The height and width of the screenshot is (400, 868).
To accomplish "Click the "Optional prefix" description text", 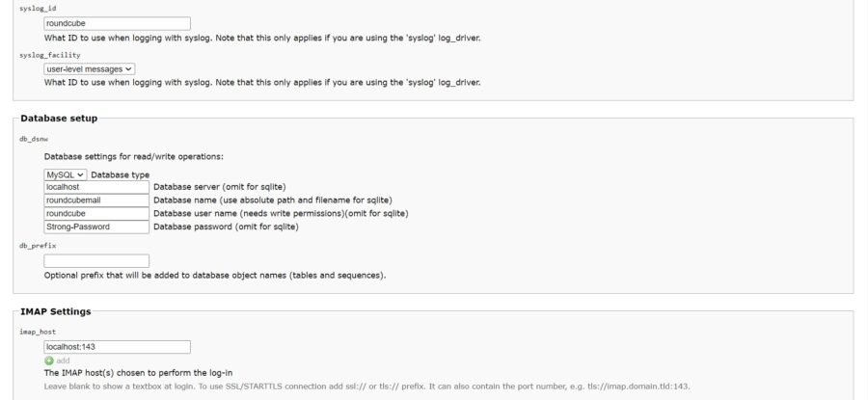I will (215, 275).
